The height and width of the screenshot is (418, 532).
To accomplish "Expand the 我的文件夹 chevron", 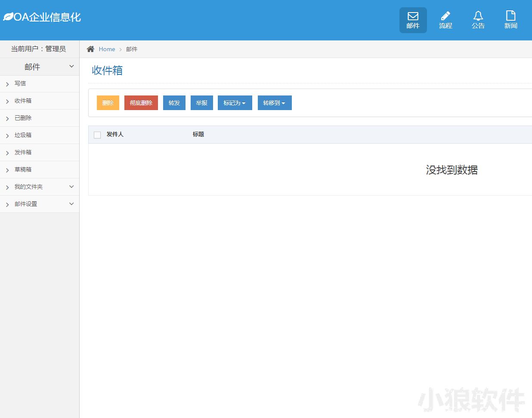I will (x=71, y=187).
